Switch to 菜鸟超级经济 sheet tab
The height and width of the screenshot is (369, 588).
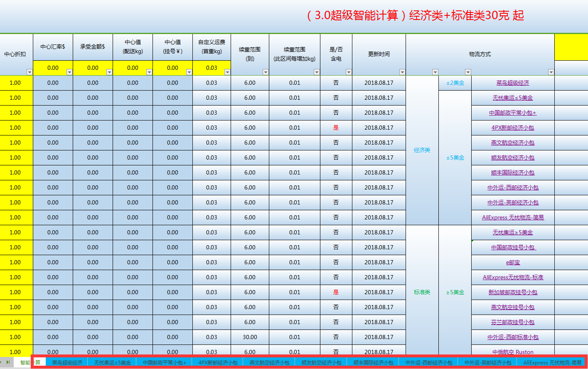pyautogui.click(x=67, y=362)
